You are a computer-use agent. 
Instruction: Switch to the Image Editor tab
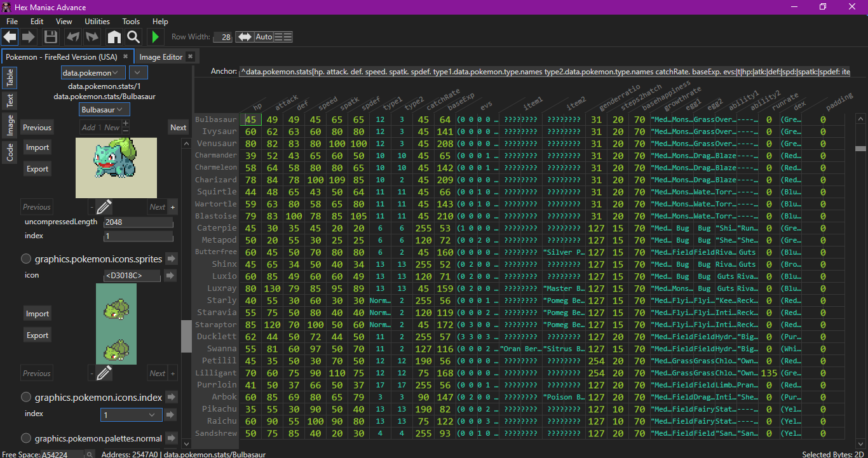(x=161, y=57)
